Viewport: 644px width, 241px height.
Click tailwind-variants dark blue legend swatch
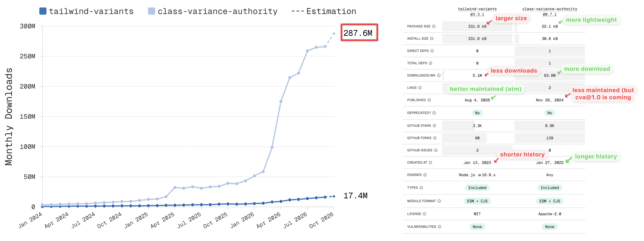(x=43, y=11)
